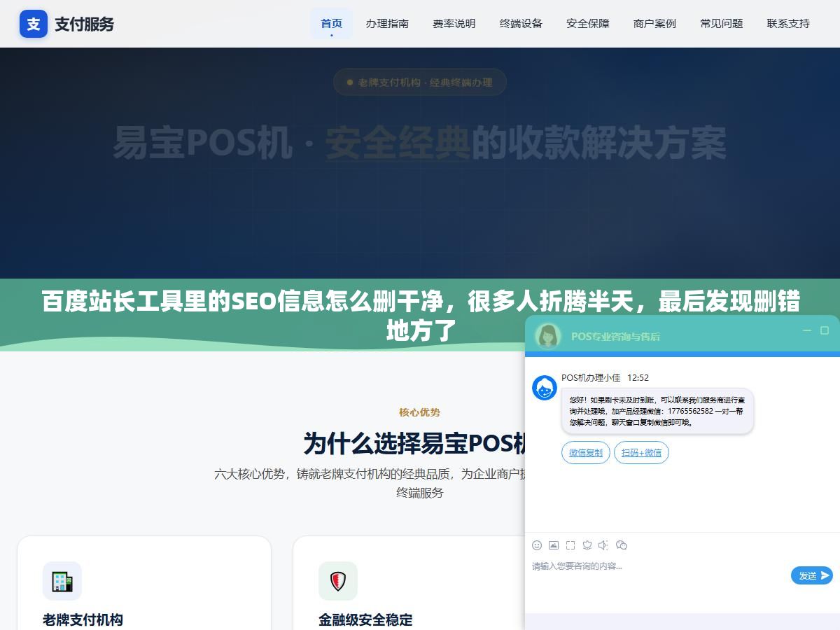Click the 微信复制 button
Screen dimensions: 840x630
(x=586, y=453)
